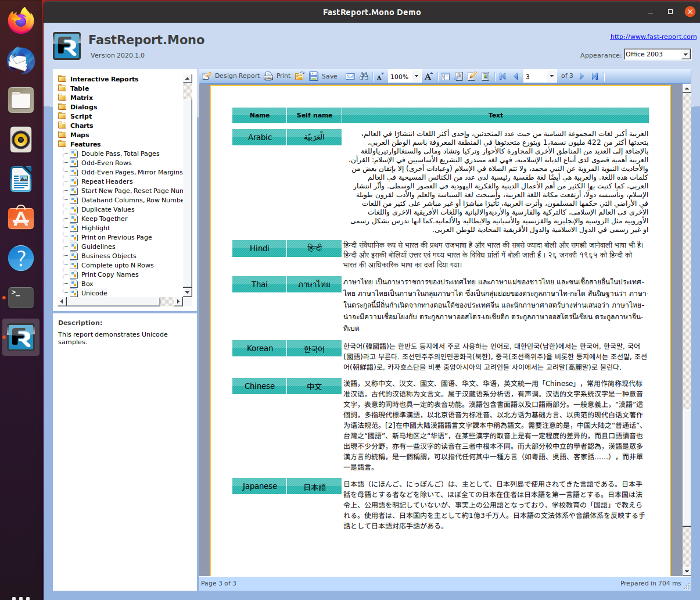Viewport: 700px width, 600px height.
Task: Go to the previous page
Action: 515,76
